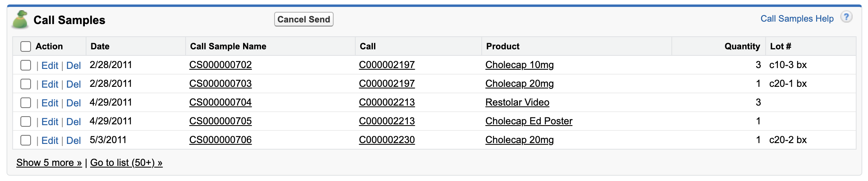Open the Call Samples Help link
The height and width of the screenshot is (181, 868).
(x=797, y=19)
